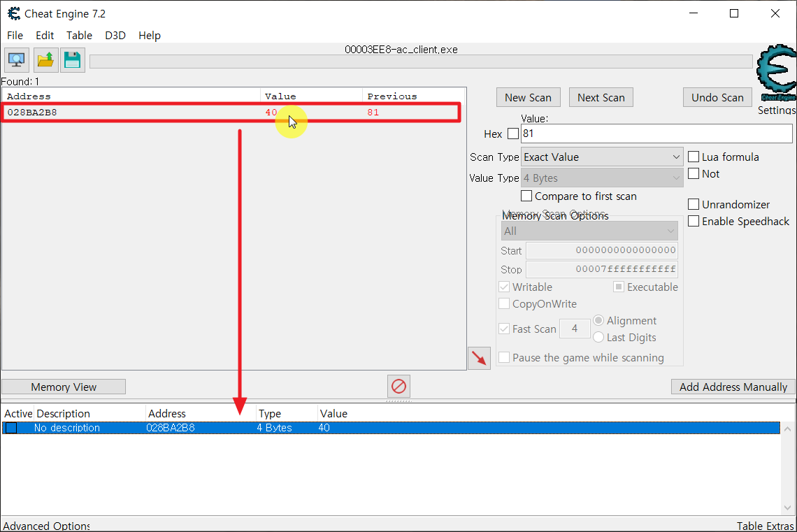This screenshot has height=532, width=797.
Task: Click the Type column header
Action: [287, 414]
